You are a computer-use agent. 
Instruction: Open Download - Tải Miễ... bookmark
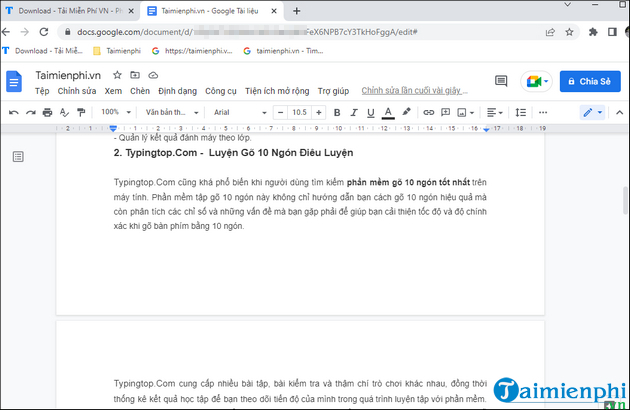43,51
